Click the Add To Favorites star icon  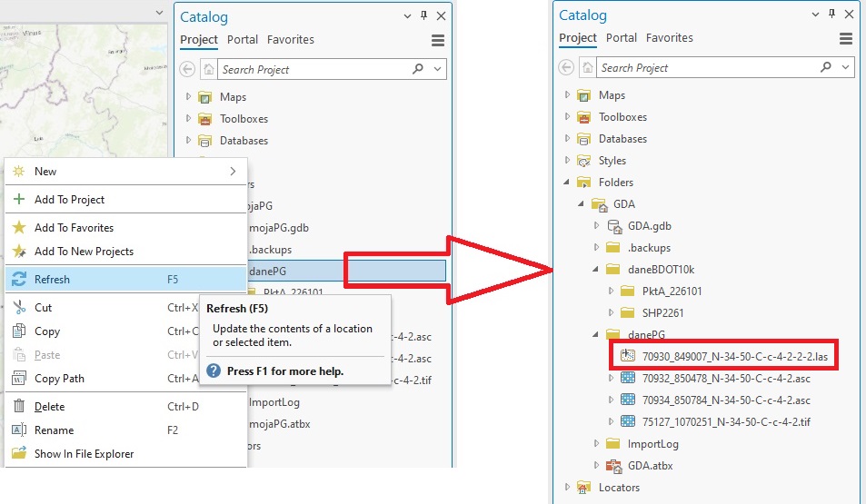pyautogui.click(x=19, y=228)
